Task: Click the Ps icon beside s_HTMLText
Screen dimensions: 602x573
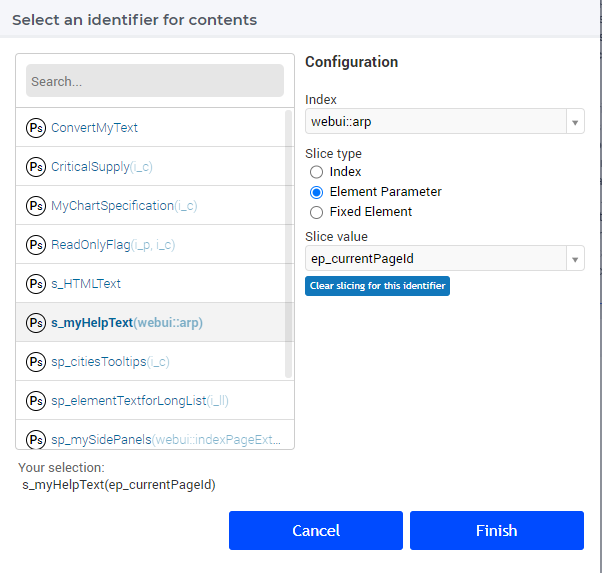Action: coord(36,284)
